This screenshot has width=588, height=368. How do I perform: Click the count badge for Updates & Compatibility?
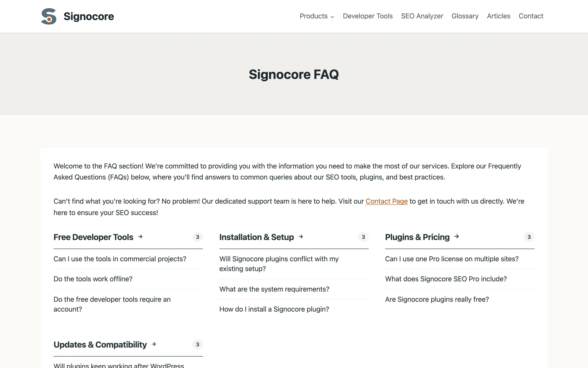click(x=198, y=344)
